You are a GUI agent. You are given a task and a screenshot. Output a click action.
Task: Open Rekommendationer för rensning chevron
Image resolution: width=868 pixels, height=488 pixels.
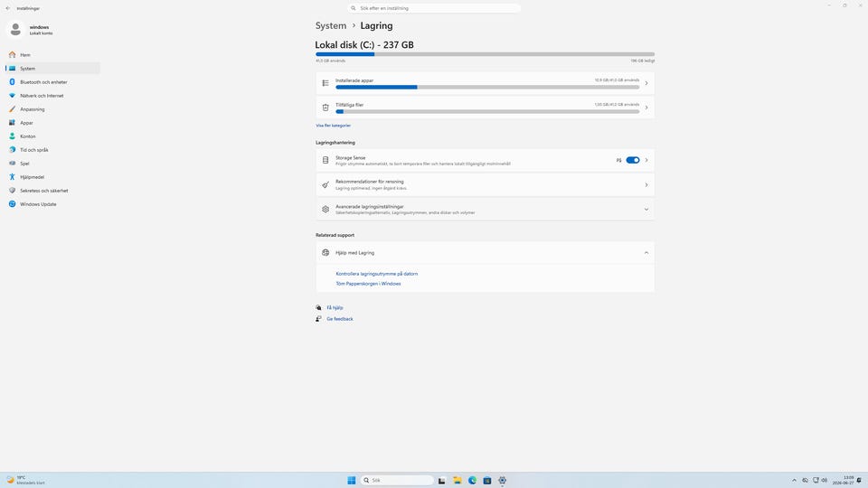click(x=646, y=184)
